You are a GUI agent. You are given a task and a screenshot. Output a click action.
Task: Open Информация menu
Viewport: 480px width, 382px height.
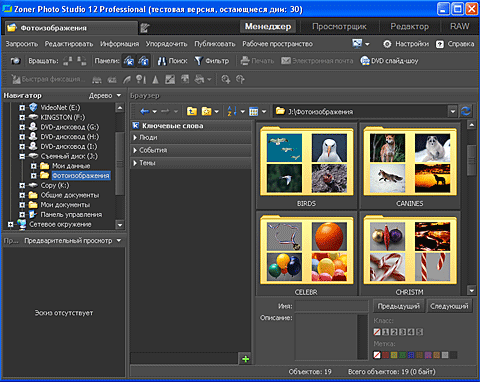tap(119, 44)
